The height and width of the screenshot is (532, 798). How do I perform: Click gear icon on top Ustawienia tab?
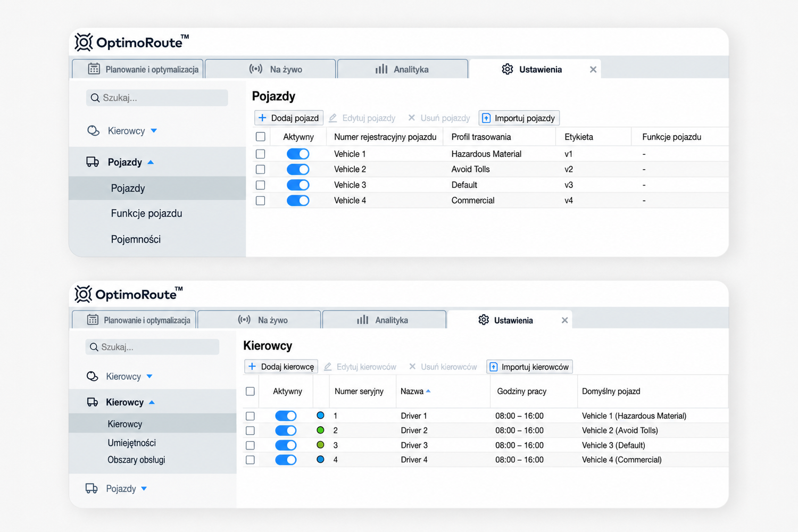pos(508,69)
